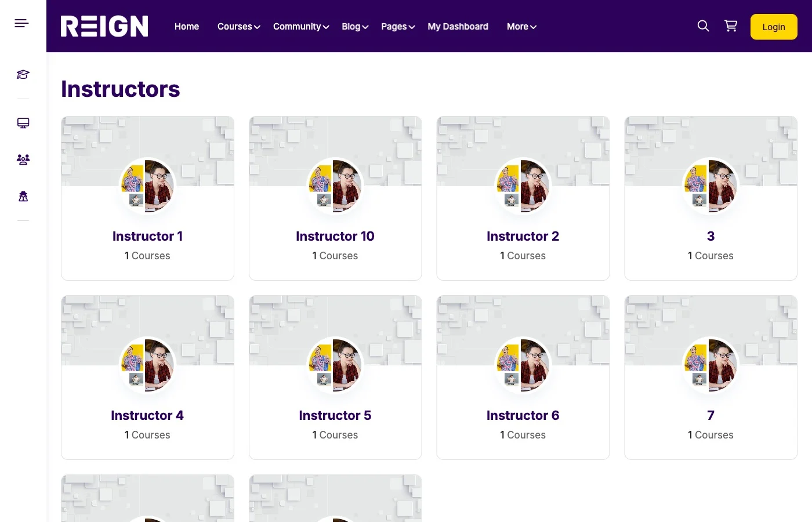This screenshot has width=812, height=522.
Task: Open the instructor named 7
Action: [x=710, y=415]
